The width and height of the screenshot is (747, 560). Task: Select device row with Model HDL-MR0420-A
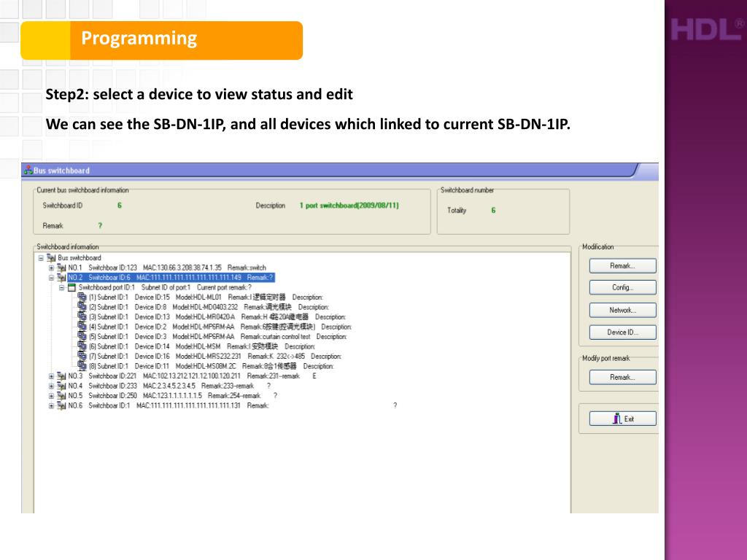point(217,317)
